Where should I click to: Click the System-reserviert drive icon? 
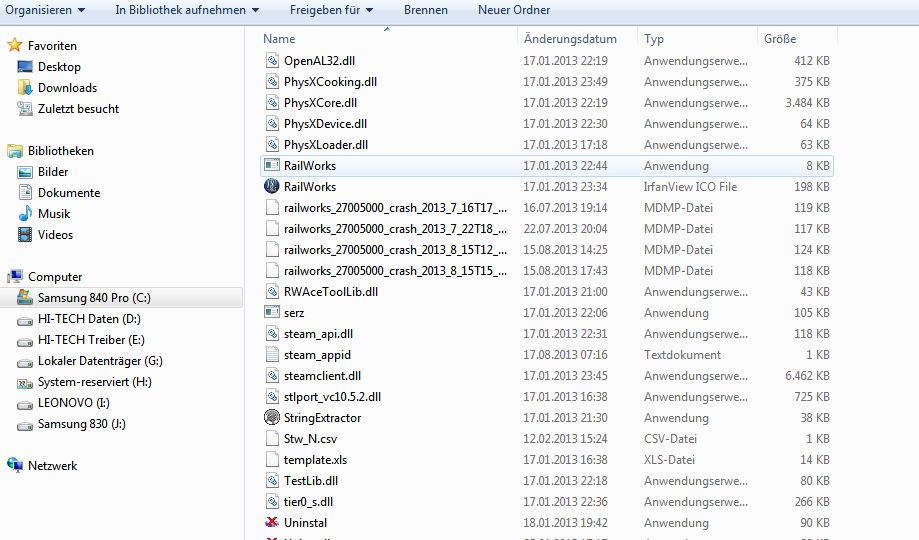coord(25,383)
